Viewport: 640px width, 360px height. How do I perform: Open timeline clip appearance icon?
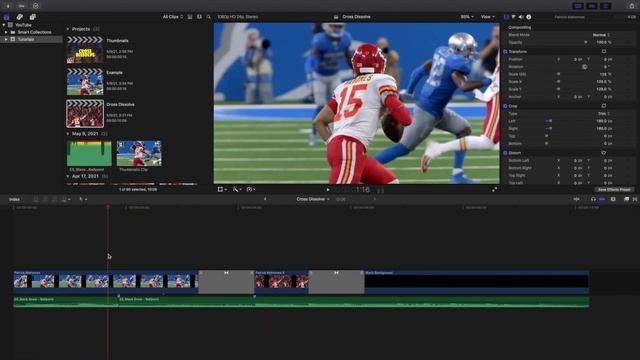[613, 199]
